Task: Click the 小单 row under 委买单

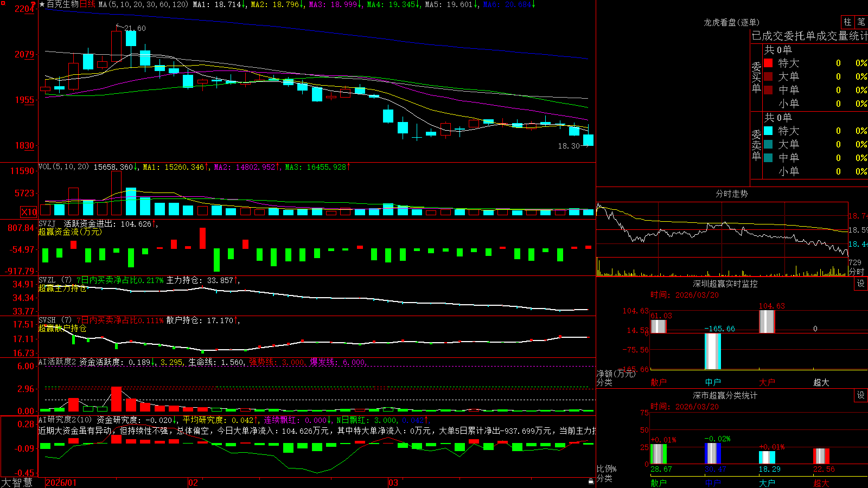Action: (815, 104)
